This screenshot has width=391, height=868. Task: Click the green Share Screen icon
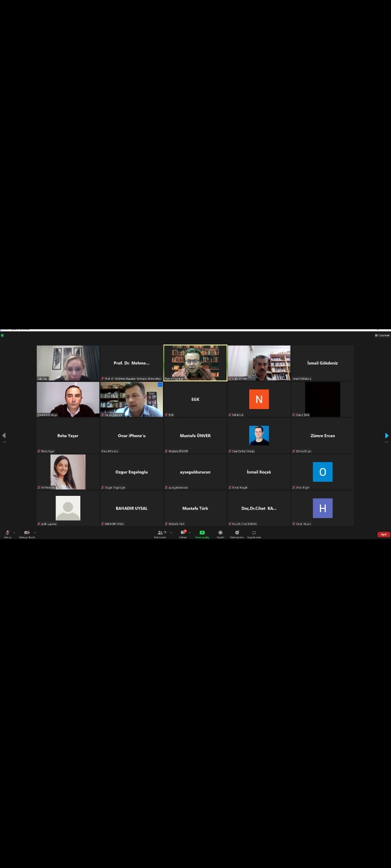pos(202,533)
